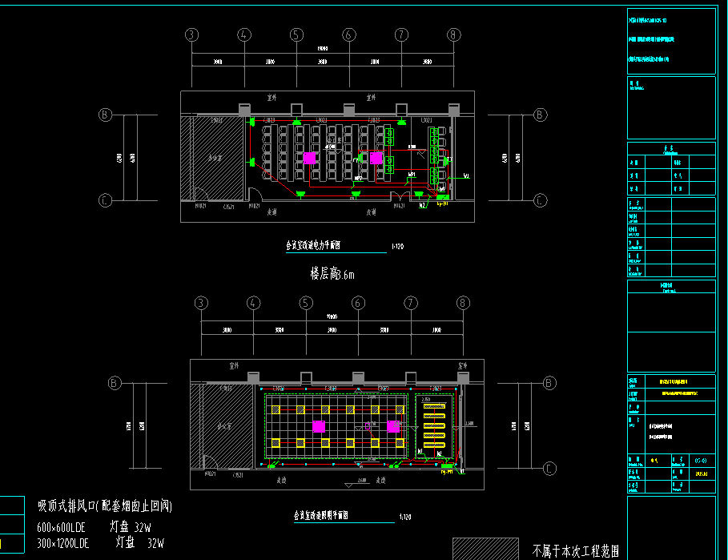Pick the topmost 300×1200 strip light fixture

(434, 406)
